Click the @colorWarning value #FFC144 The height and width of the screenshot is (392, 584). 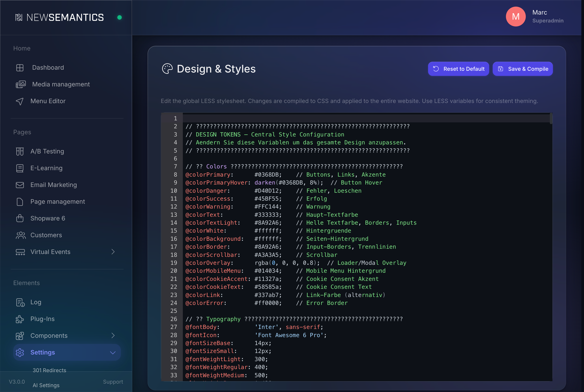(266, 207)
